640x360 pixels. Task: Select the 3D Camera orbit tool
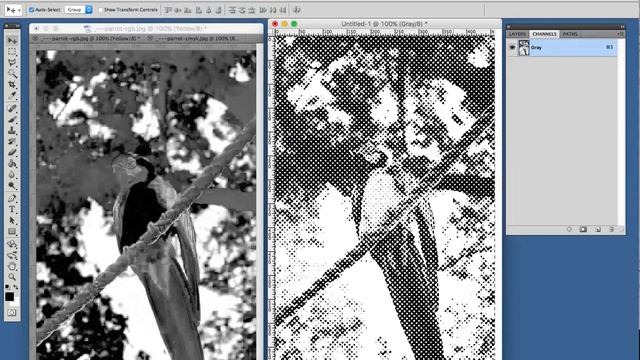point(12,256)
